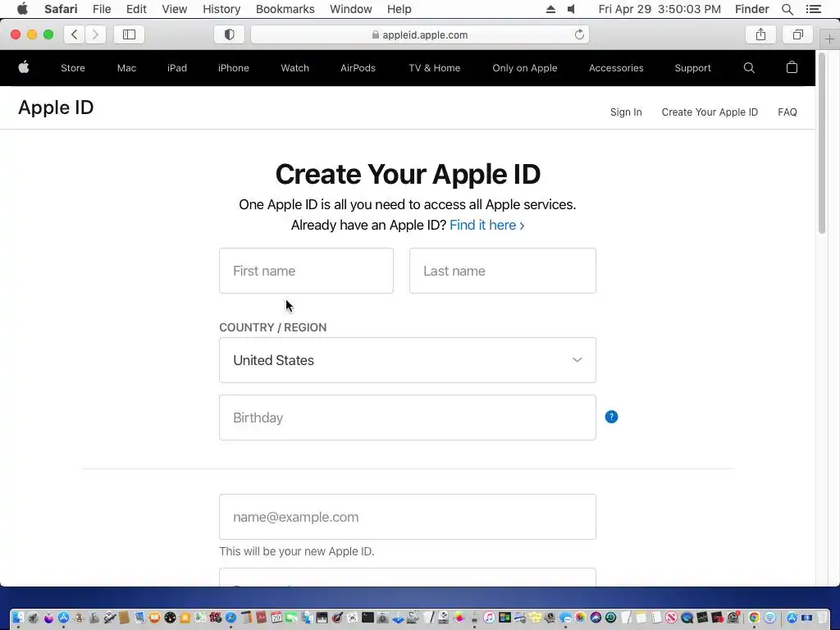
Task: Click the appleid.apple.com address bar
Action: pos(420,34)
